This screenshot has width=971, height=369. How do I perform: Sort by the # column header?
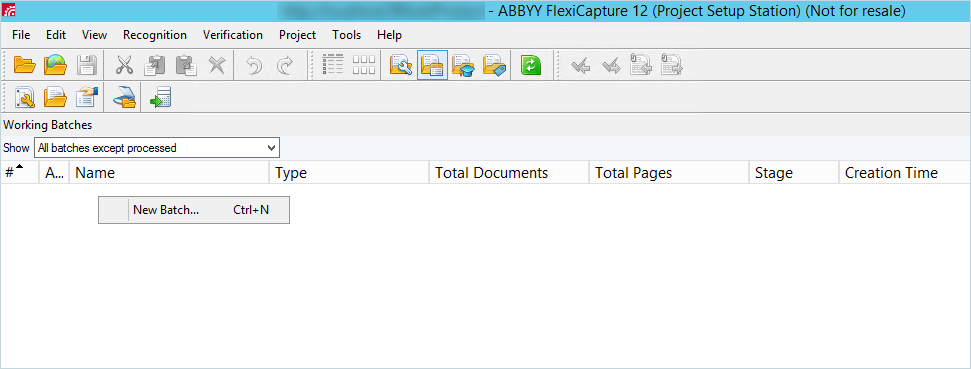(20, 173)
